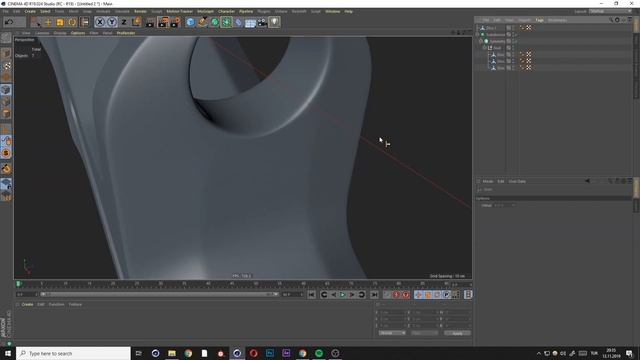Image resolution: width=640 pixels, height=360 pixels.
Task: Open the Deformer objects icon
Action: [x=238, y=22]
